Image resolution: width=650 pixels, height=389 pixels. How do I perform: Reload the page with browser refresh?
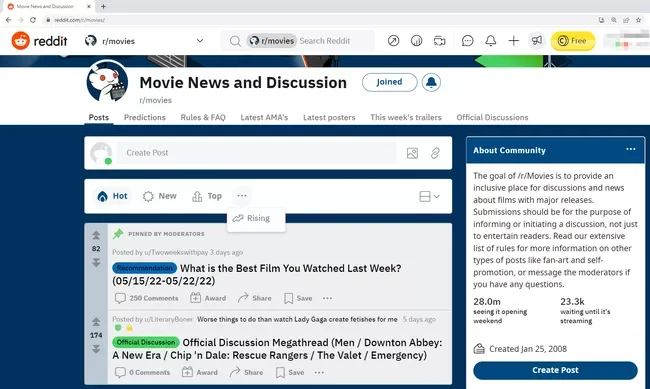(x=33, y=19)
